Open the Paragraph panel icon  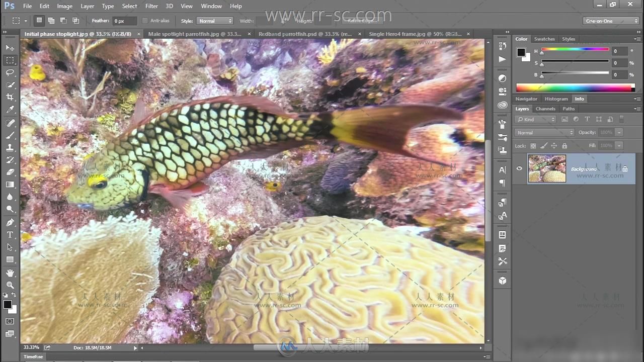pos(502,183)
